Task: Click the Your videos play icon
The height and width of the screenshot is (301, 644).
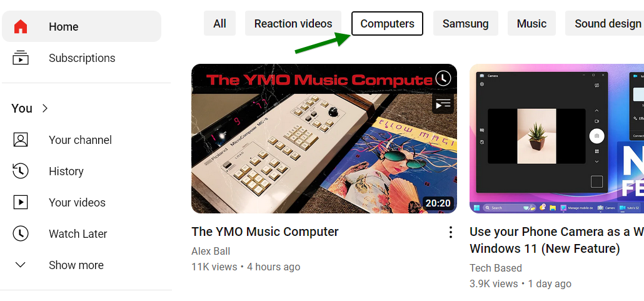Action: (21, 202)
